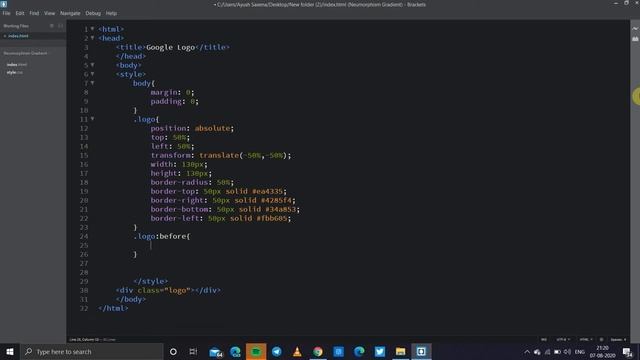Click the split view icon in Working Files
640x360 pixels.
(60, 26)
